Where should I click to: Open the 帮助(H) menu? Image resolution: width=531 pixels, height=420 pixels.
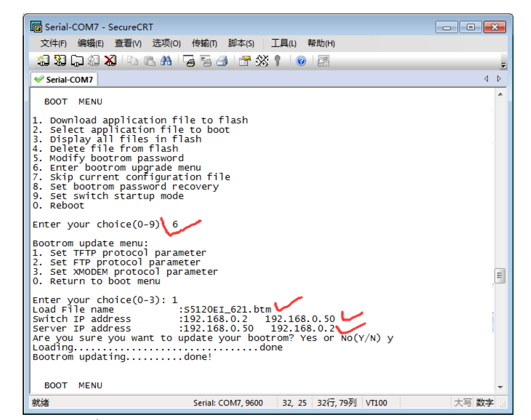click(x=321, y=43)
